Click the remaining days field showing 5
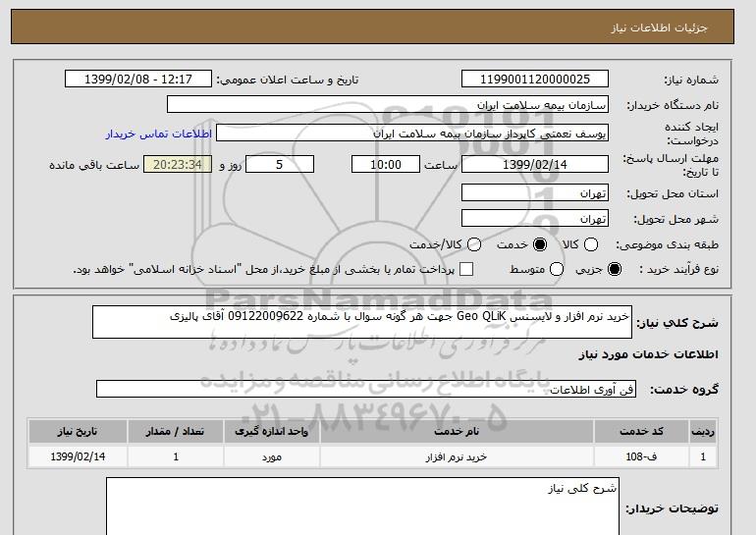The image size is (756, 535). pos(280,164)
